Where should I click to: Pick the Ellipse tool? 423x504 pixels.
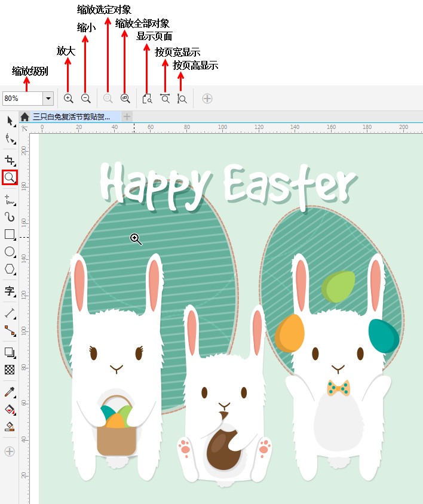[10, 252]
